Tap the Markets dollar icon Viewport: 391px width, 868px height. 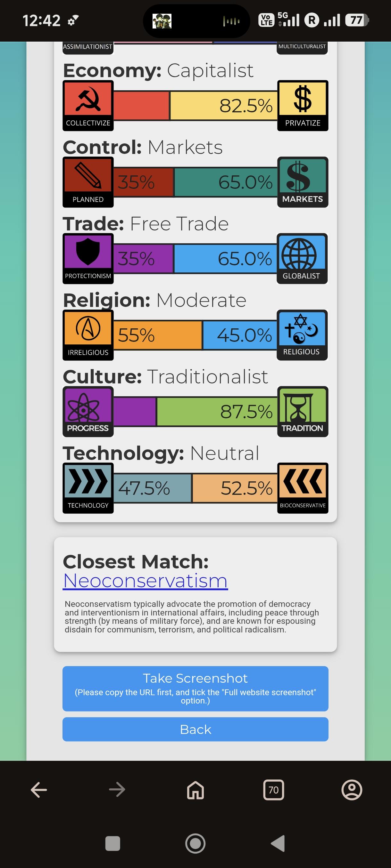303,176
